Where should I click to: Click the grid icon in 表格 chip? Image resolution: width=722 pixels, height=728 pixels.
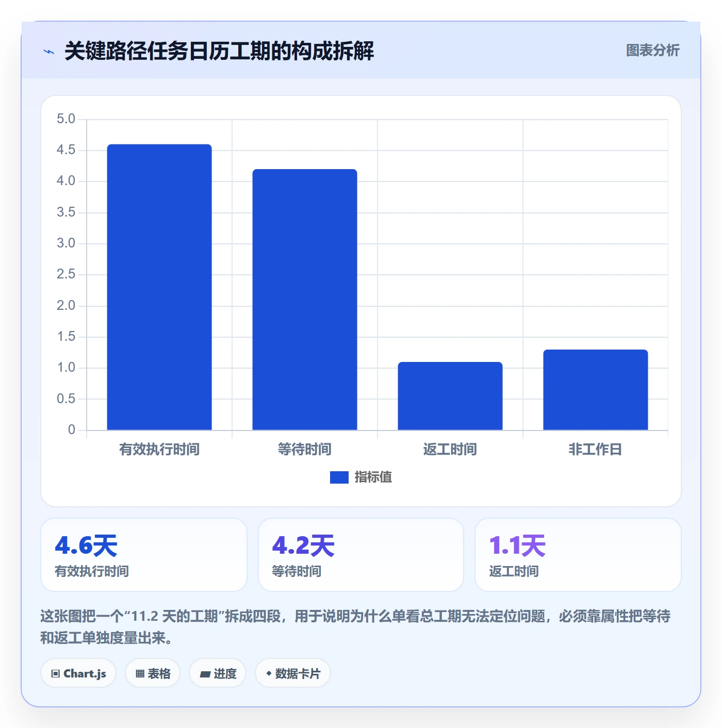(140, 674)
